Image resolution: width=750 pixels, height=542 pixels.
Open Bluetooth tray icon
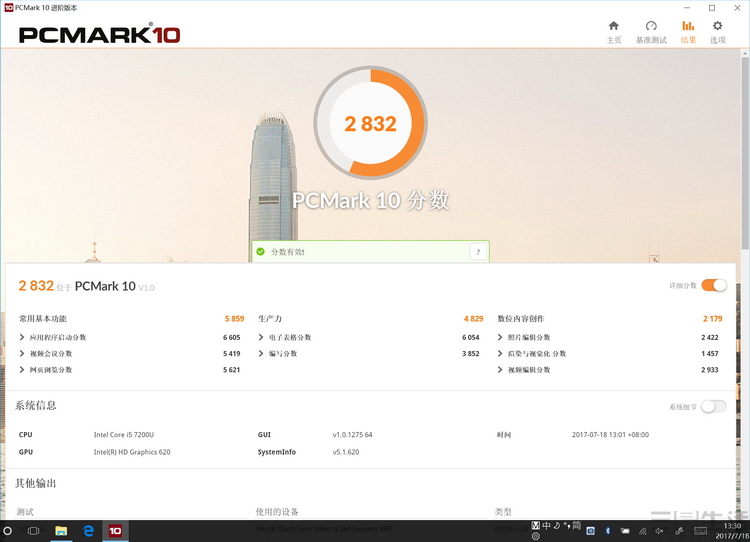(x=607, y=531)
